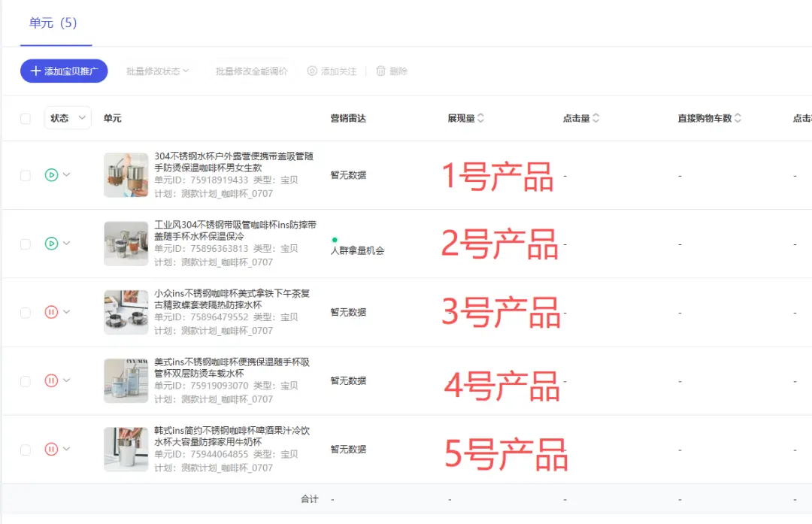Expand status chevron beside first product's play icon
This screenshot has width=812, height=524.
pyautogui.click(x=67, y=175)
